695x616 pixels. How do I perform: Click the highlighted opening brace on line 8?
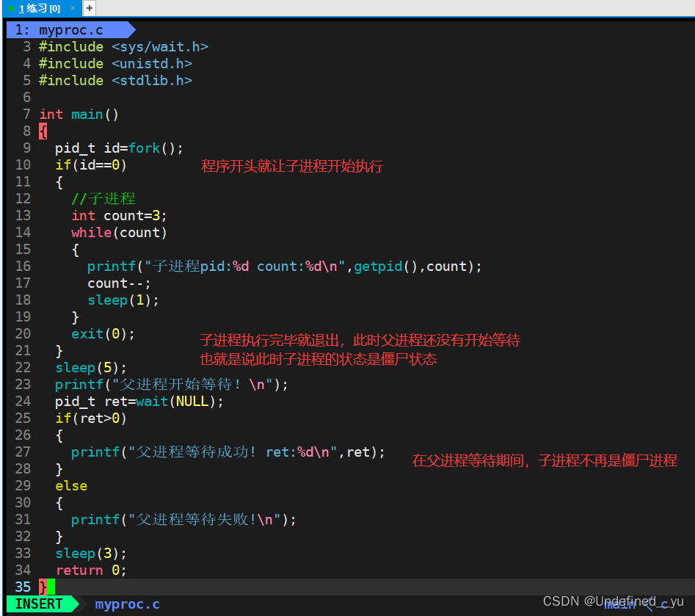coord(43,131)
